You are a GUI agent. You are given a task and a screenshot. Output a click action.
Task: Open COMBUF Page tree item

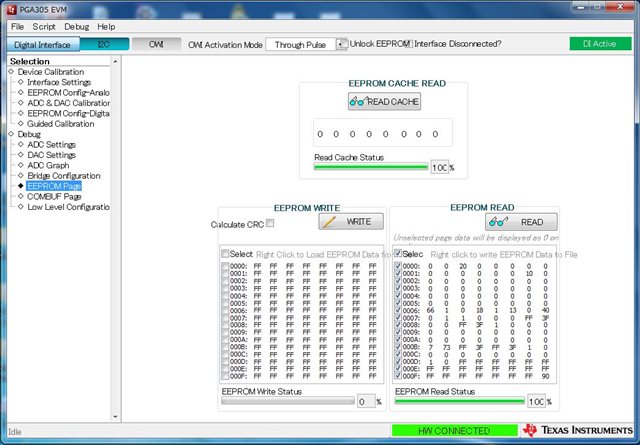point(54,196)
